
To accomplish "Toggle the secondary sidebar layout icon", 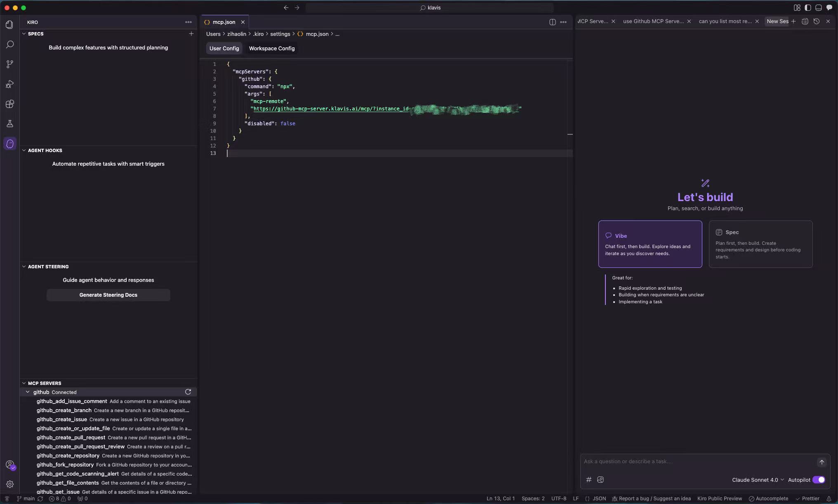I will 807,7.
